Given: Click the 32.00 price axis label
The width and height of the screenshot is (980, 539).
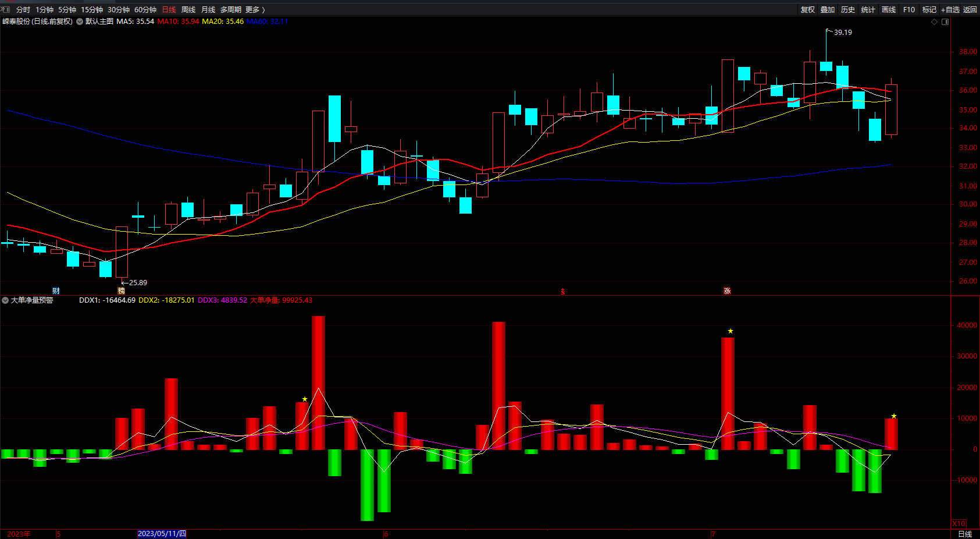Looking at the screenshot, I should point(968,166).
